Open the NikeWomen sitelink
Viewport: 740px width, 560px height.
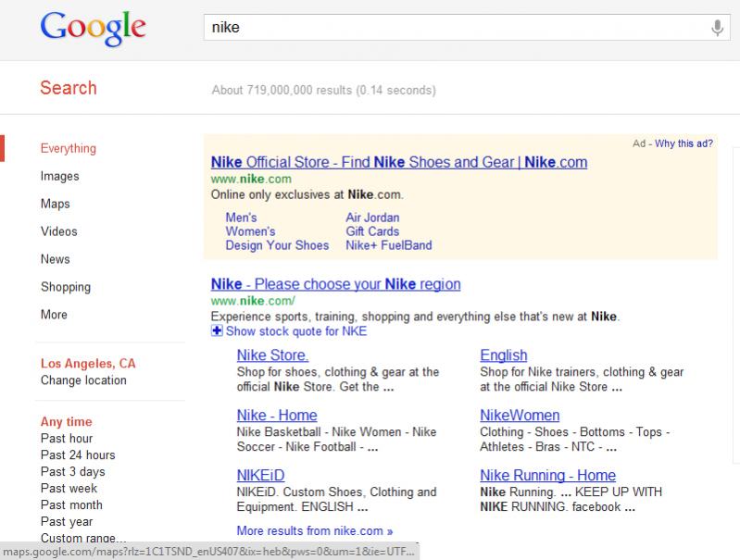[x=520, y=416]
